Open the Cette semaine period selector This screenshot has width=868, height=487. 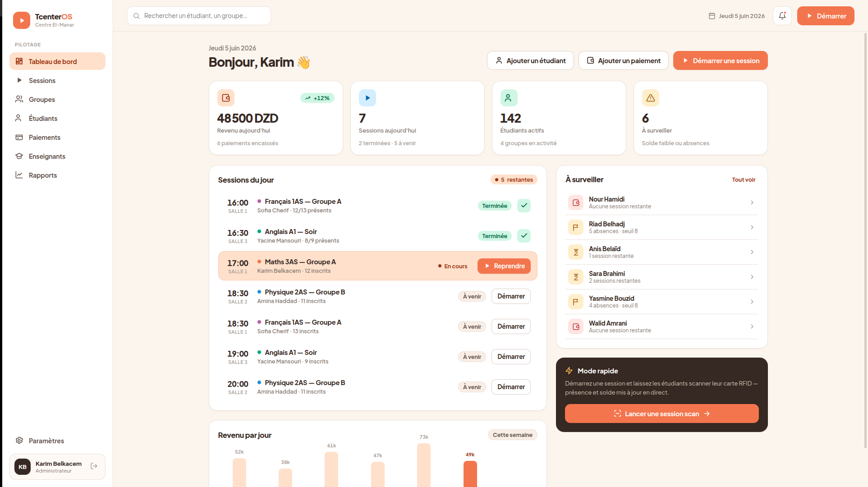tap(512, 435)
